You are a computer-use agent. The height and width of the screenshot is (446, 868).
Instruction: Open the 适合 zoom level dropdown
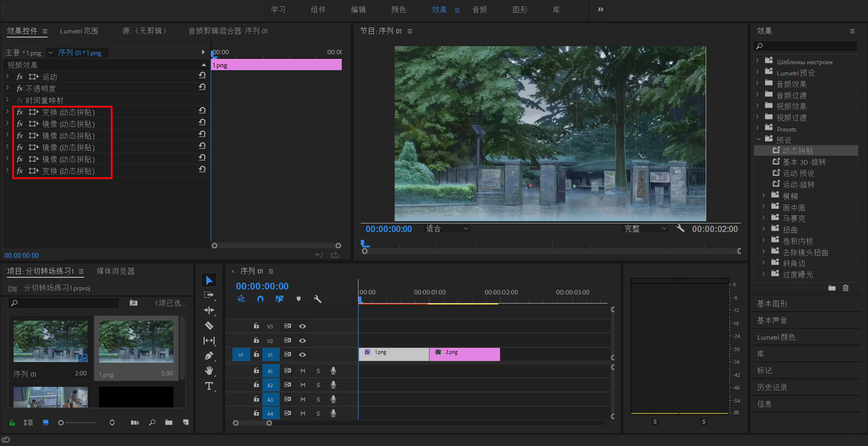446,229
